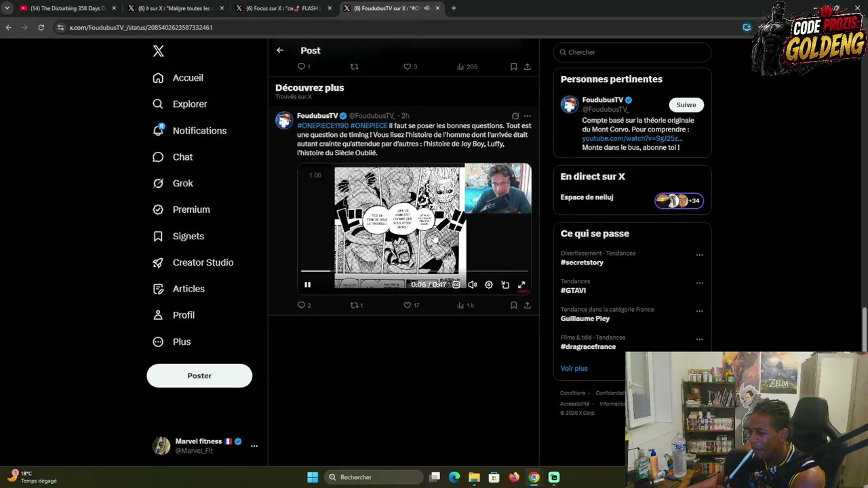Viewport: 868px width, 488px height.
Task: Focus the Chercher search field
Action: (x=632, y=52)
